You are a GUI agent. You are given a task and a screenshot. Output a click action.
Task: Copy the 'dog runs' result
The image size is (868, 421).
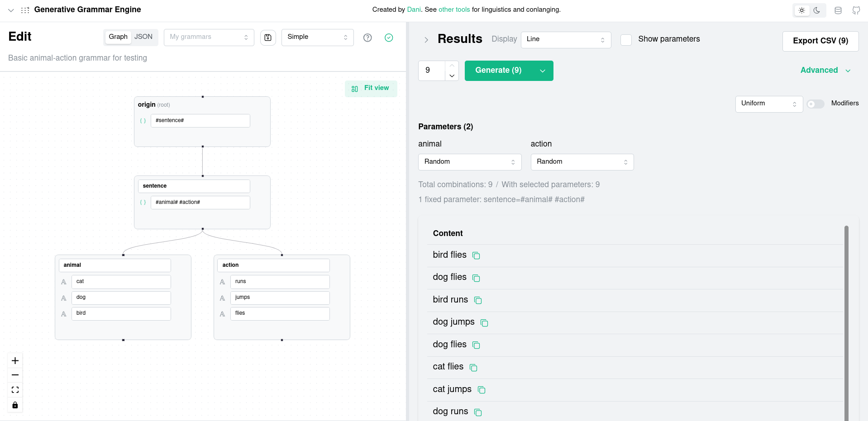click(x=478, y=412)
